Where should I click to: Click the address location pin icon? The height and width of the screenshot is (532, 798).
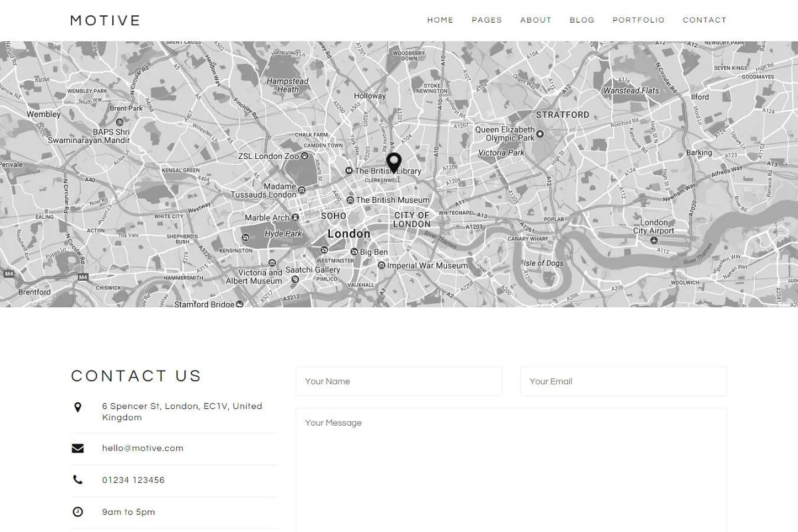(x=78, y=407)
